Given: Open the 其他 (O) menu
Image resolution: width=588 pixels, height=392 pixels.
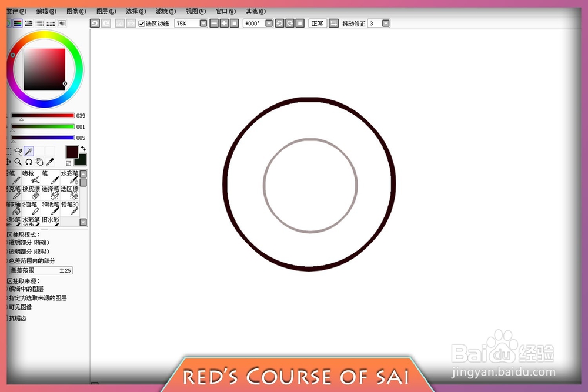Looking at the screenshot, I should point(255,11).
